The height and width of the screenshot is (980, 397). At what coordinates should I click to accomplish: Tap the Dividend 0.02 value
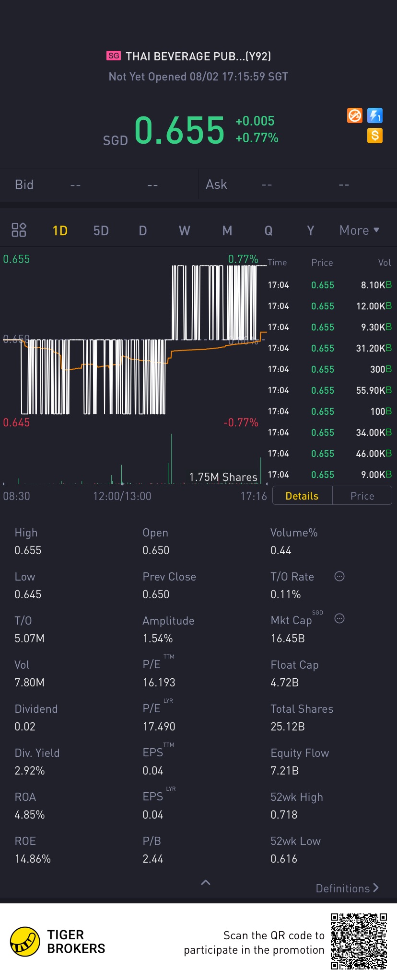tap(25, 727)
